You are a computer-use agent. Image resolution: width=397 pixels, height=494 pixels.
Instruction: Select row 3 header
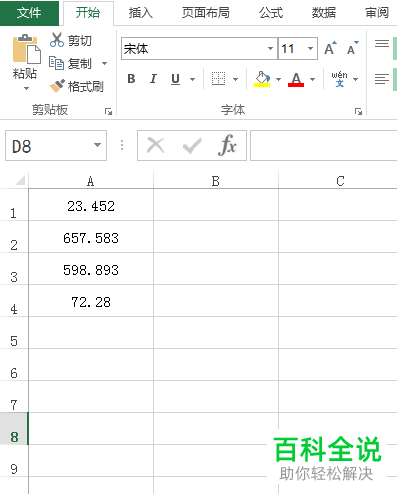(14, 269)
